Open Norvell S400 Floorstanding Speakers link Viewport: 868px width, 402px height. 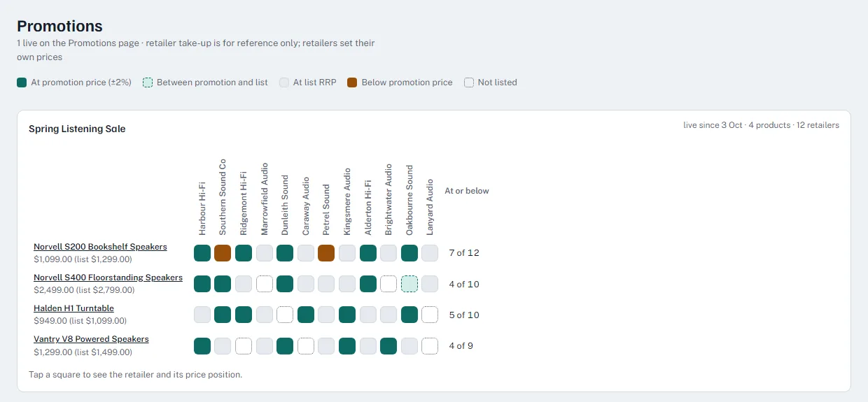tap(108, 278)
